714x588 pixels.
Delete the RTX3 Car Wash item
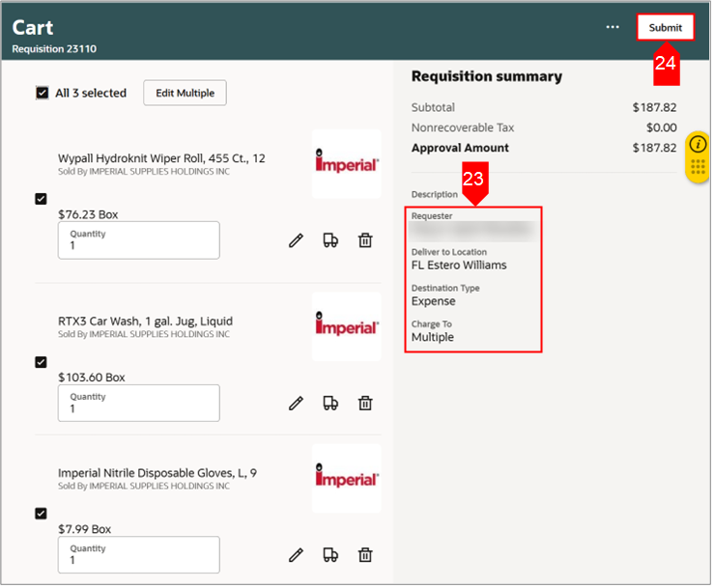[365, 404]
